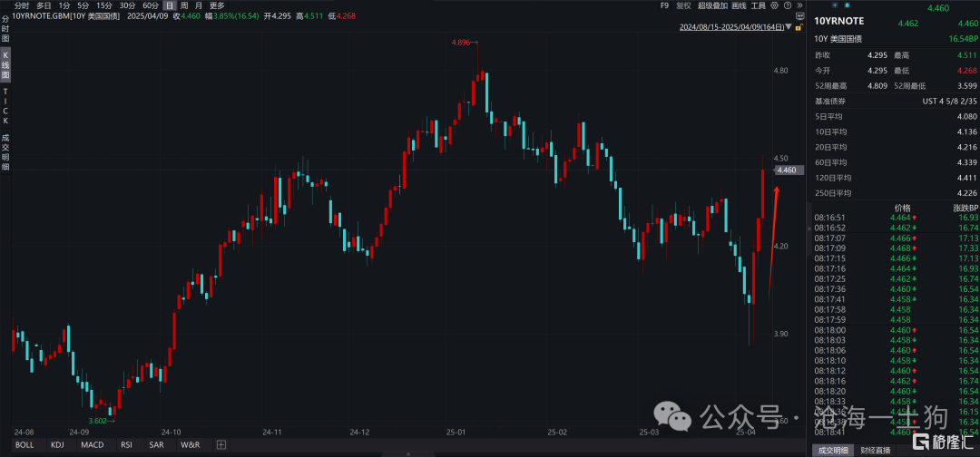The image size is (980, 457).
Task: Select the 1分 interval
Action: (64, 5)
